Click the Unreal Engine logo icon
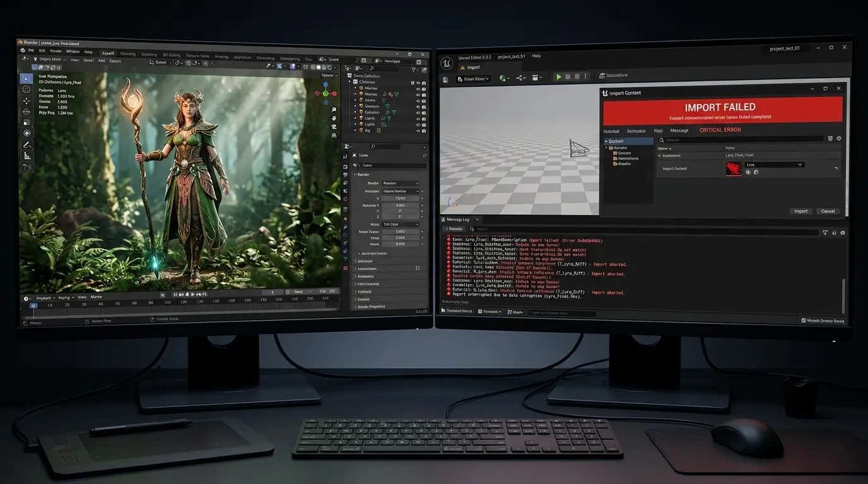 [447, 62]
